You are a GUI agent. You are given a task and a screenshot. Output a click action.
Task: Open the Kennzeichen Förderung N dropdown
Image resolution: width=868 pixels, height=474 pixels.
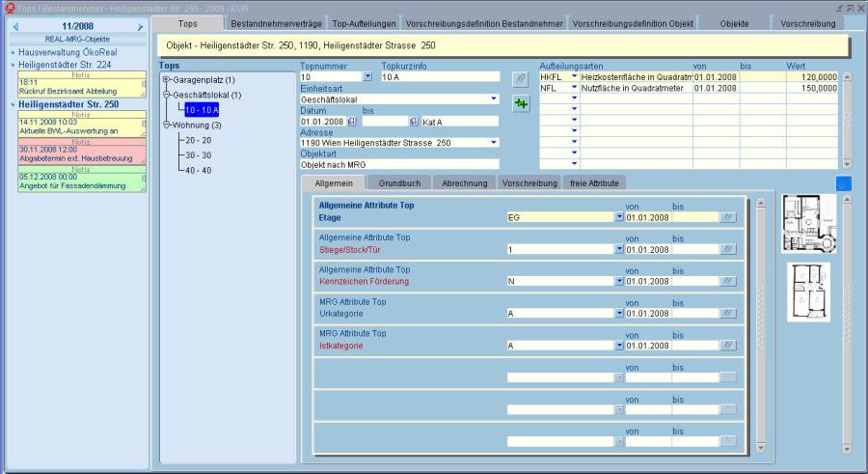point(619,281)
